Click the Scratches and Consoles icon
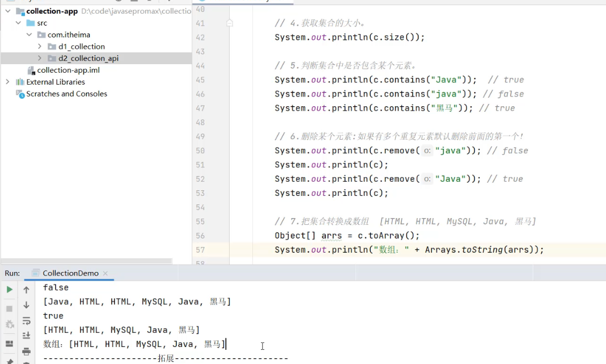The image size is (606, 364). point(20,94)
